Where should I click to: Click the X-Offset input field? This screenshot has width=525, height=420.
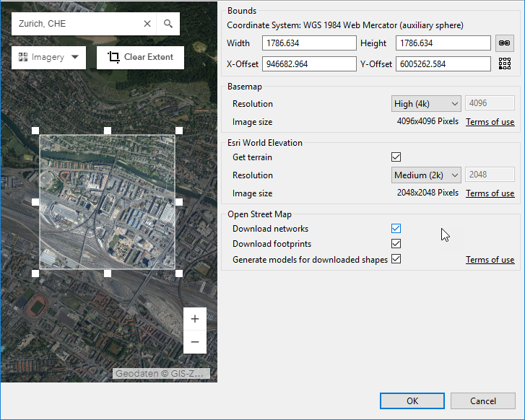[x=308, y=64]
